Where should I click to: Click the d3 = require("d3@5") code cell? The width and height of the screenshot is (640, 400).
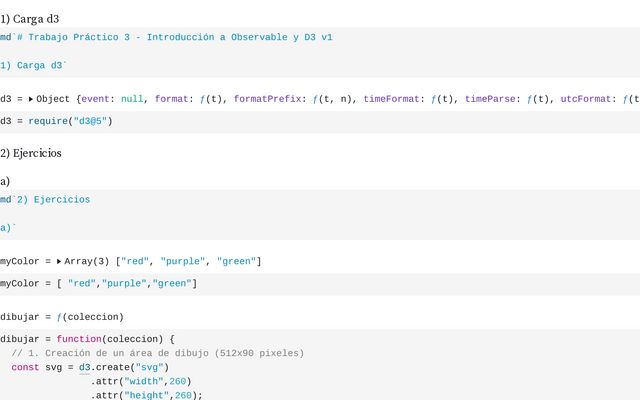(x=56, y=121)
